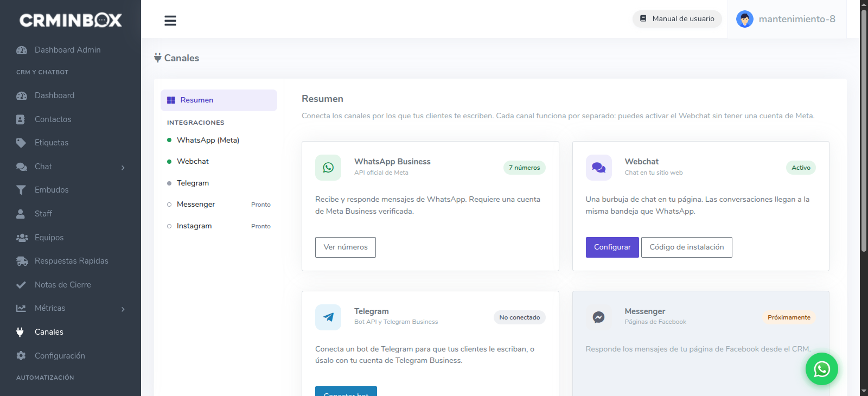The height and width of the screenshot is (396, 868).
Task: Click the Telegram paper plane icon
Action: point(328,317)
